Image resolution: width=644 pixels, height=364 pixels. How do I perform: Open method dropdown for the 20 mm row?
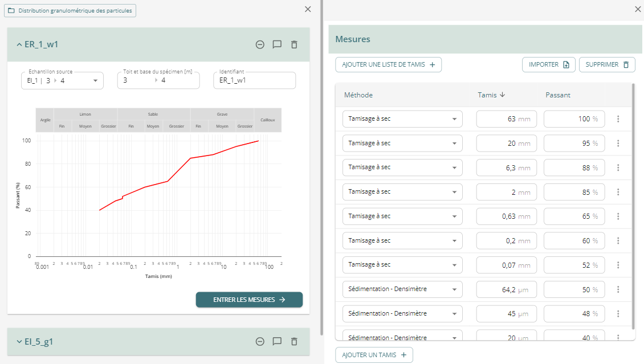[454, 144]
